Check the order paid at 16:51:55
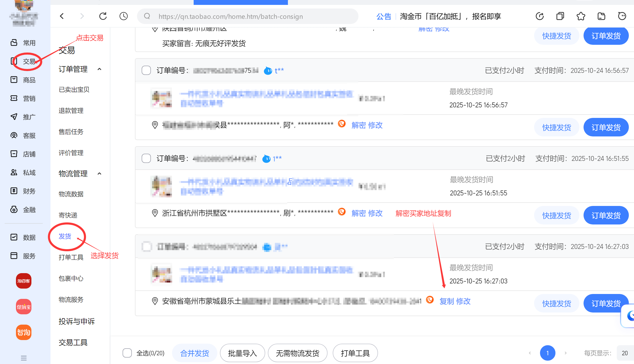This screenshot has width=634, height=364. (x=146, y=158)
